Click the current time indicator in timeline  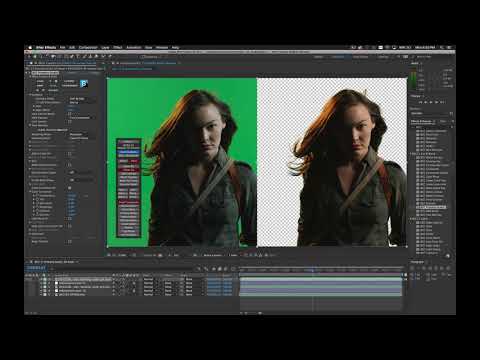(x=312, y=270)
